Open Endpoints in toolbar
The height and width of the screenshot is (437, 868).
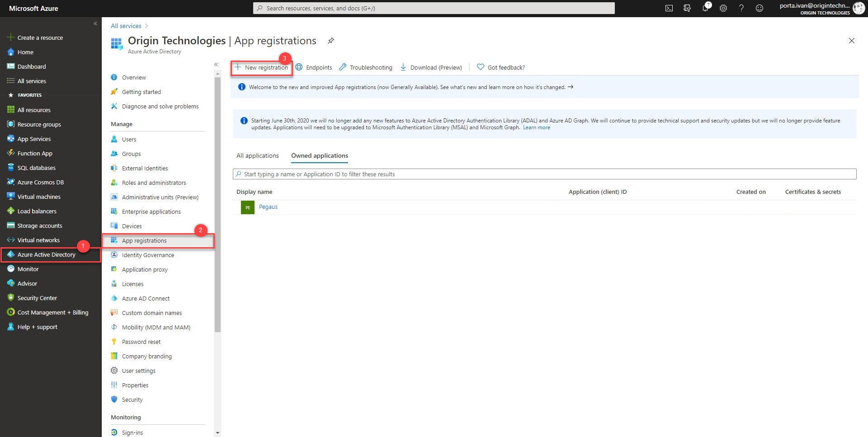[314, 67]
